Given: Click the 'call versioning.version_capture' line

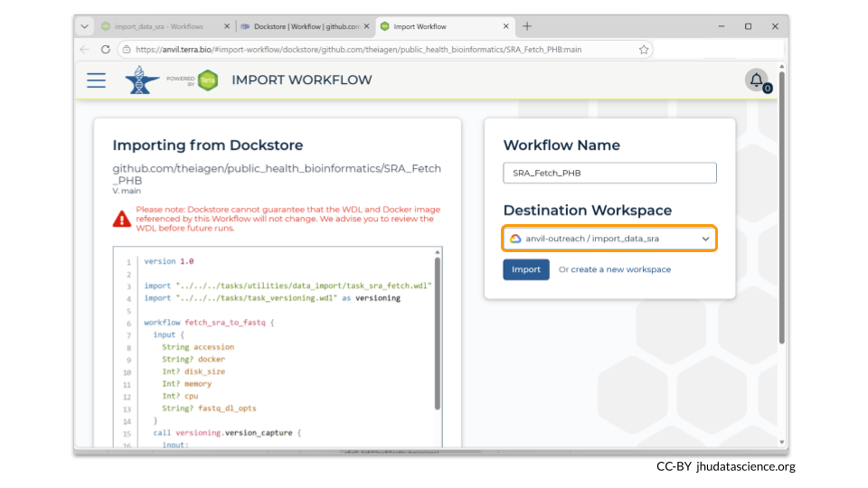Looking at the screenshot, I should (x=227, y=433).
